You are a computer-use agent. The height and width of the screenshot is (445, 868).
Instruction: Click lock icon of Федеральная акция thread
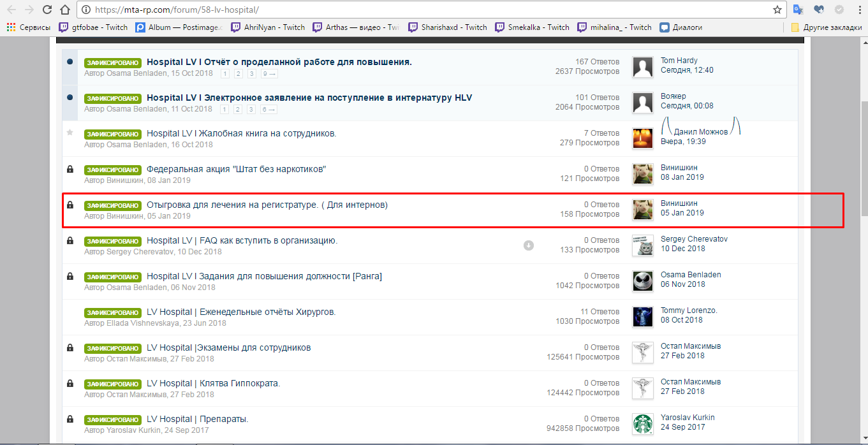coord(70,169)
